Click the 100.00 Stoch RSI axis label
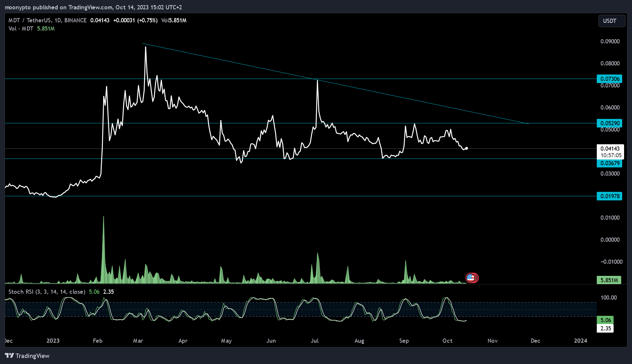The height and width of the screenshot is (364, 632). click(x=609, y=298)
